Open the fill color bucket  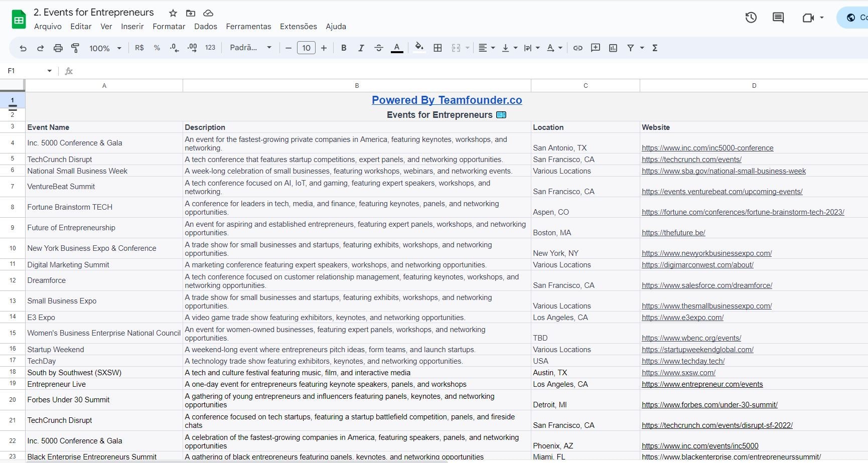[x=419, y=48]
